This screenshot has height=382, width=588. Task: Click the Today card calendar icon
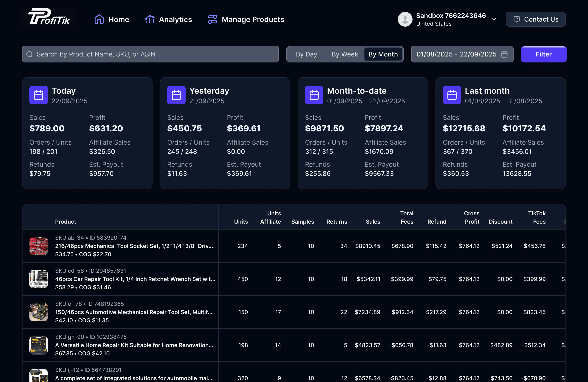pos(39,95)
